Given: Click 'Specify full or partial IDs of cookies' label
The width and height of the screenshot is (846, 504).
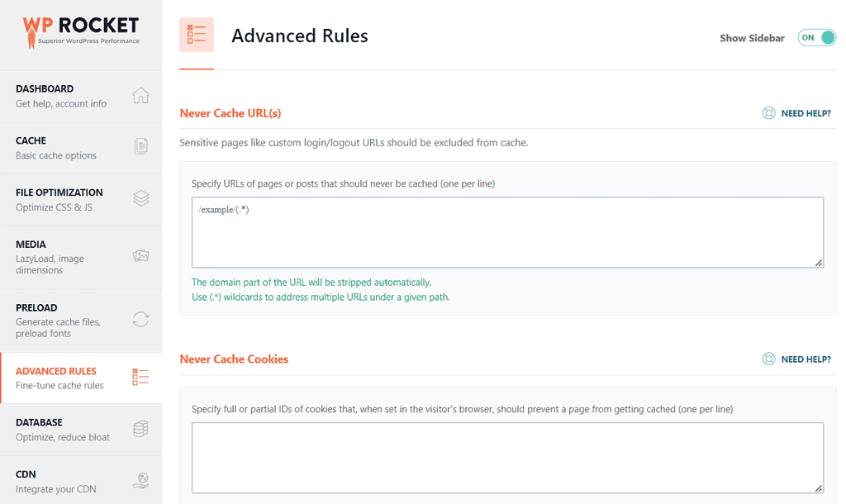Looking at the screenshot, I should (463, 410).
